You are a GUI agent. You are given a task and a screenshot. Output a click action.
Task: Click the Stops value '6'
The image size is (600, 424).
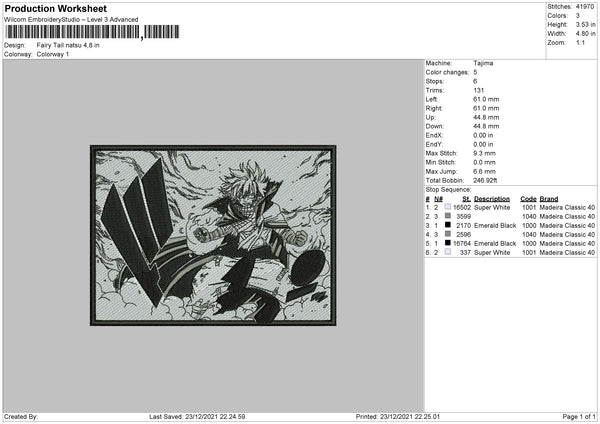pyautogui.click(x=475, y=82)
